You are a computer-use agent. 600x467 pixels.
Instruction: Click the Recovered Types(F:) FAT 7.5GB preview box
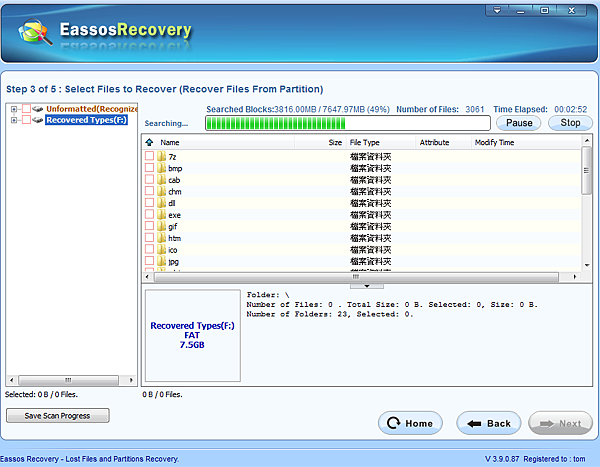[x=193, y=336]
